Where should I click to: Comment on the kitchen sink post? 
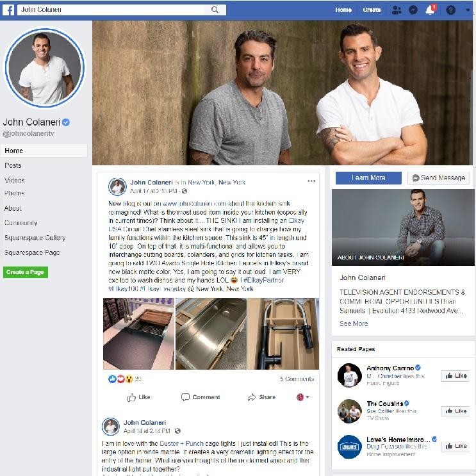point(201,397)
